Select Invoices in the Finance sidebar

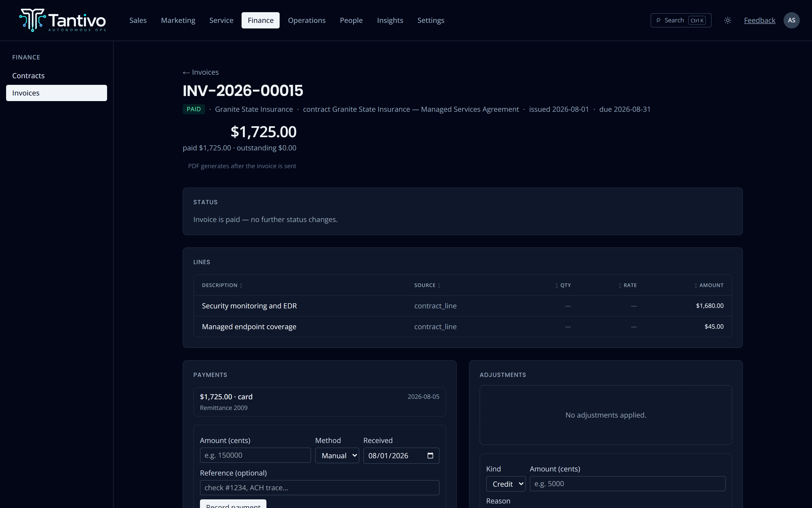(x=56, y=93)
